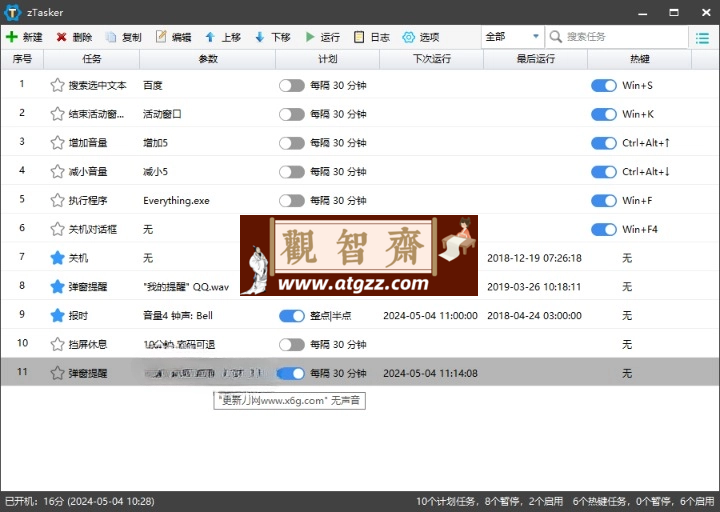Click the zTasker app logo in title bar
The image size is (720, 512).
point(12,12)
